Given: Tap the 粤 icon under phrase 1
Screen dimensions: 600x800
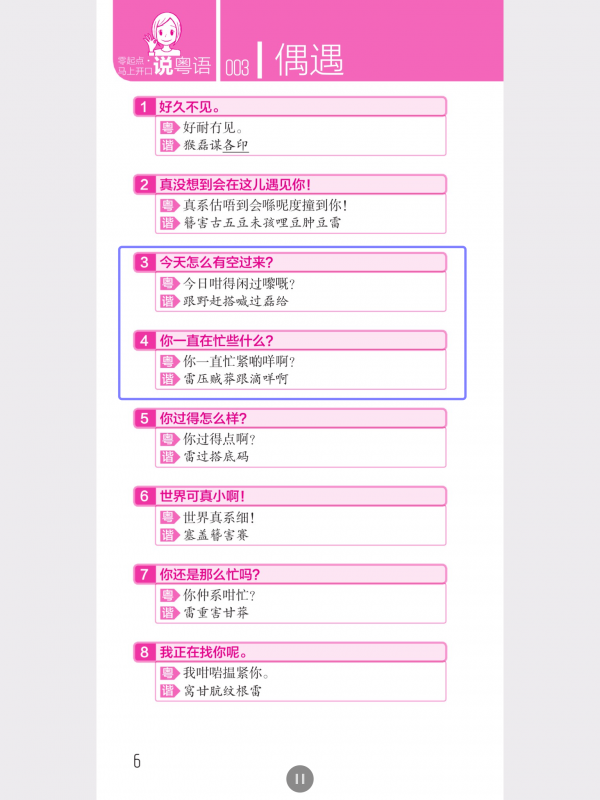Looking at the screenshot, I should pyautogui.click(x=168, y=128).
